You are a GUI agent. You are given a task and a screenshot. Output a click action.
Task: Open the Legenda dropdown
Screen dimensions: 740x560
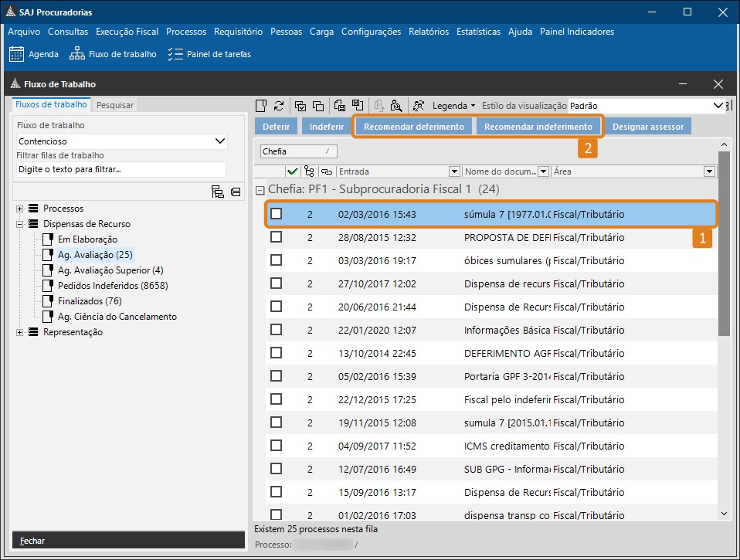click(453, 106)
